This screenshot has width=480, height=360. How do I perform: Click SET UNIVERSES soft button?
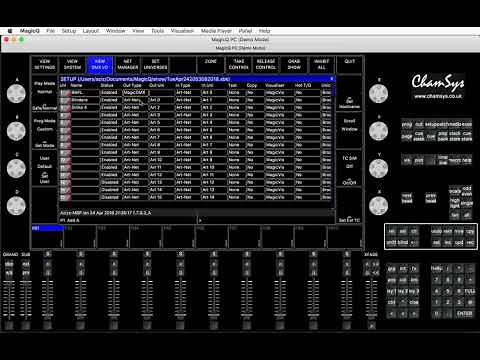pos(155,64)
